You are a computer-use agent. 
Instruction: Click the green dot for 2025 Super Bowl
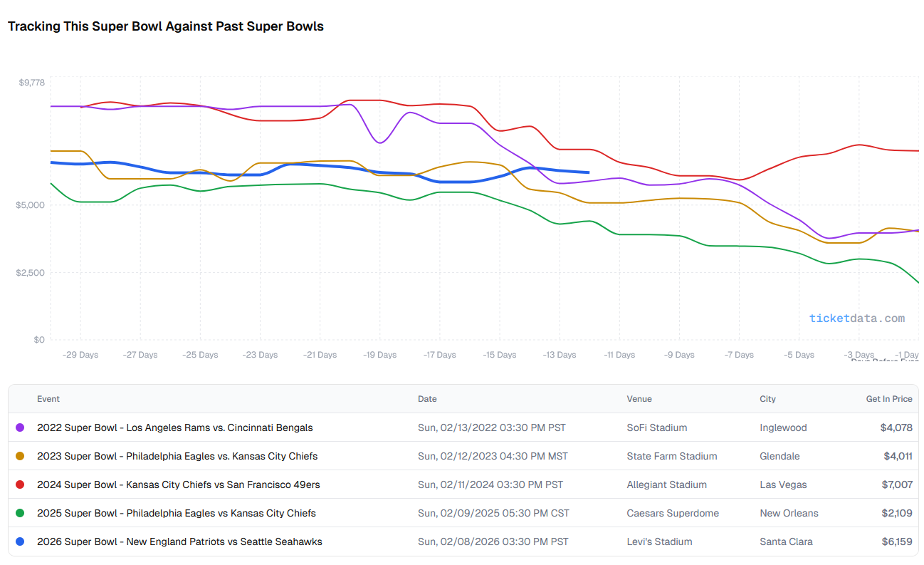pos(20,513)
